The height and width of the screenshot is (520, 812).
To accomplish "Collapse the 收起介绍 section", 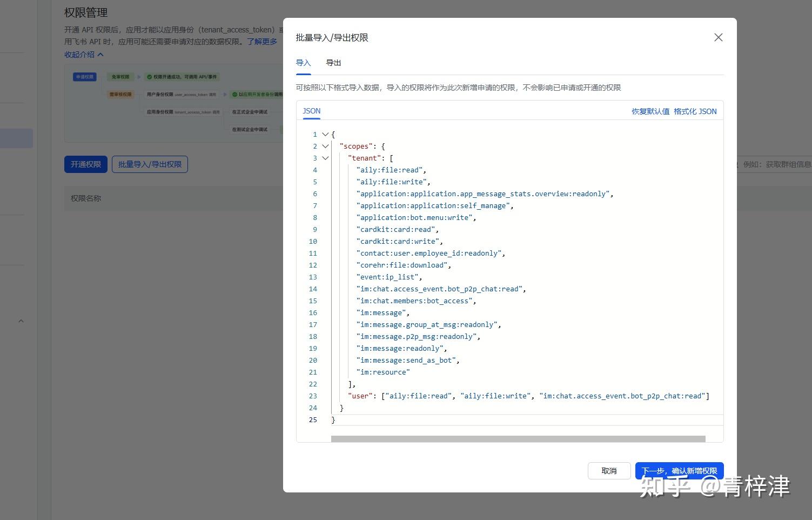I will [84, 55].
